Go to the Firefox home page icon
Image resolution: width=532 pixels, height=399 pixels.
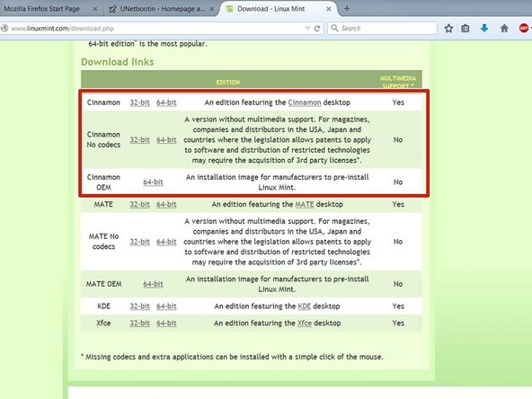[x=504, y=29]
